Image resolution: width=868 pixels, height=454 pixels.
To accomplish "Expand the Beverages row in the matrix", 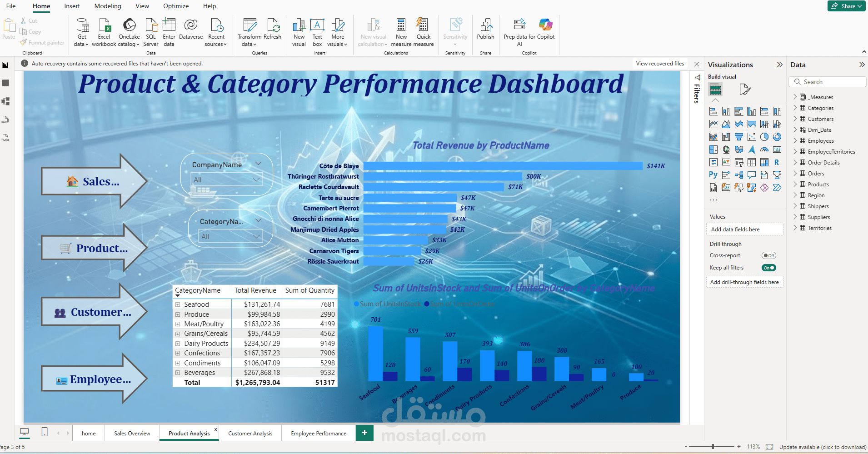I will pos(178,373).
